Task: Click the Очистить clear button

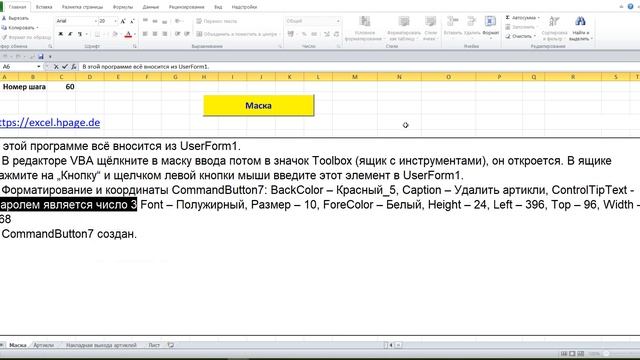Action: pos(520,36)
